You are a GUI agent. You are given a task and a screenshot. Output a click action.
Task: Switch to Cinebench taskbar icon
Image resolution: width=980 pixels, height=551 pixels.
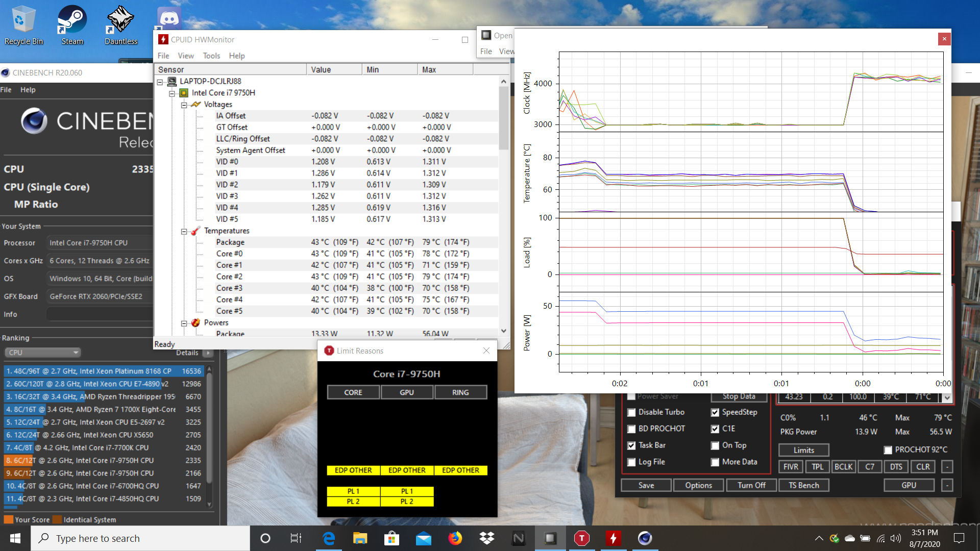pyautogui.click(x=645, y=538)
